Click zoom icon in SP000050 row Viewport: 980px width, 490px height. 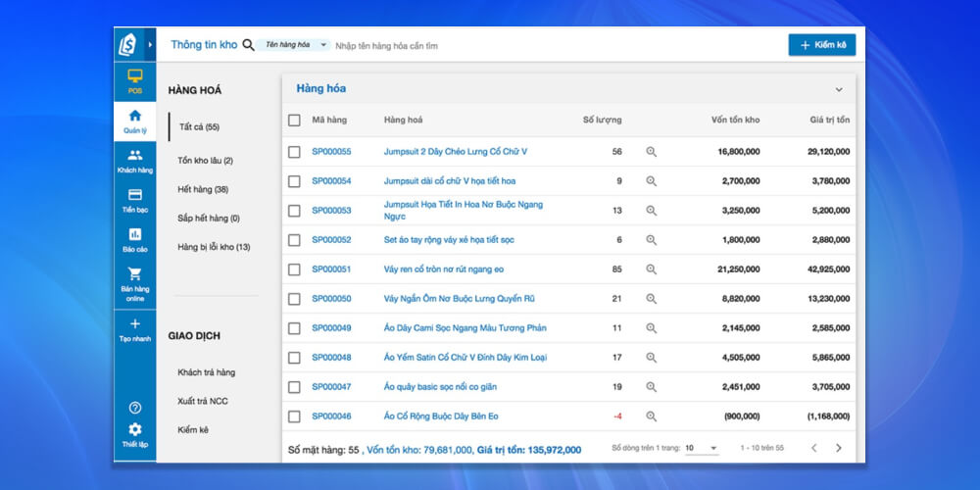pos(652,299)
